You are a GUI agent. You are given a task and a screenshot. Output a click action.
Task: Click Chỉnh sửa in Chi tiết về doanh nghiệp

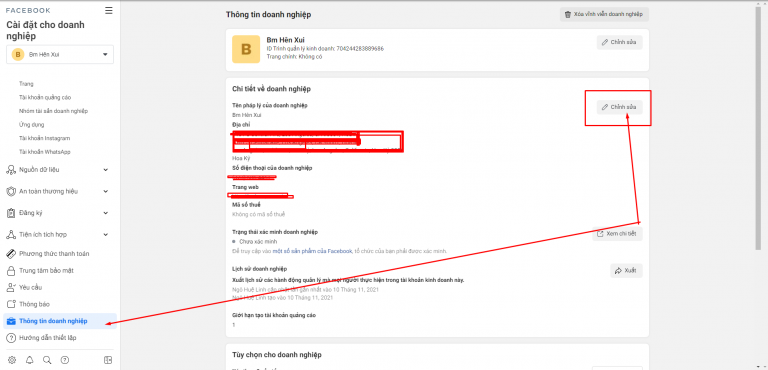tap(620, 107)
